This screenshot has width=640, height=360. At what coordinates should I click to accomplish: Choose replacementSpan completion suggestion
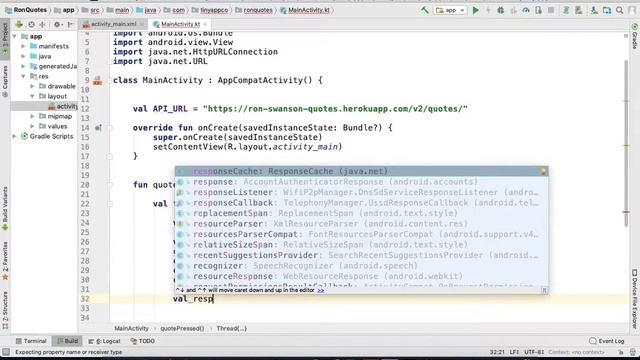click(361, 213)
